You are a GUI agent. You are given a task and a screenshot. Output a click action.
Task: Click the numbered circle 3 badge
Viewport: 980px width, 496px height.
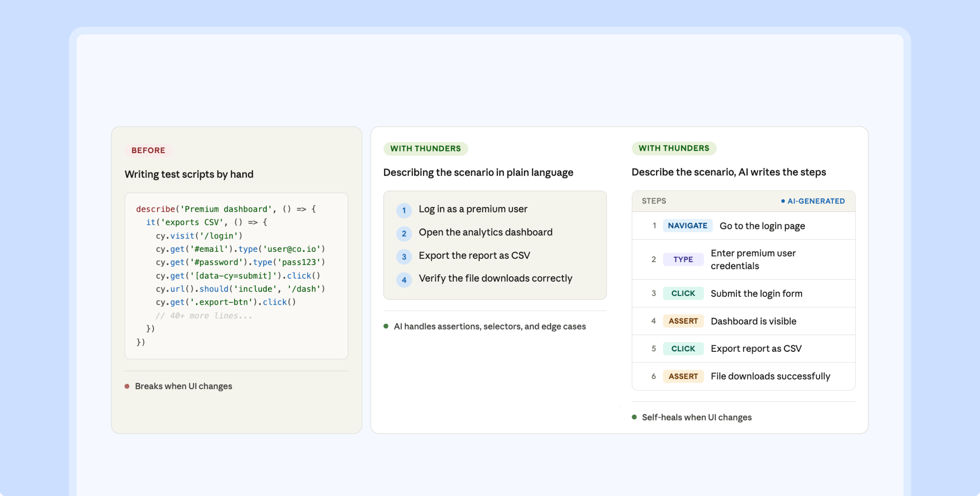pos(404,256)
